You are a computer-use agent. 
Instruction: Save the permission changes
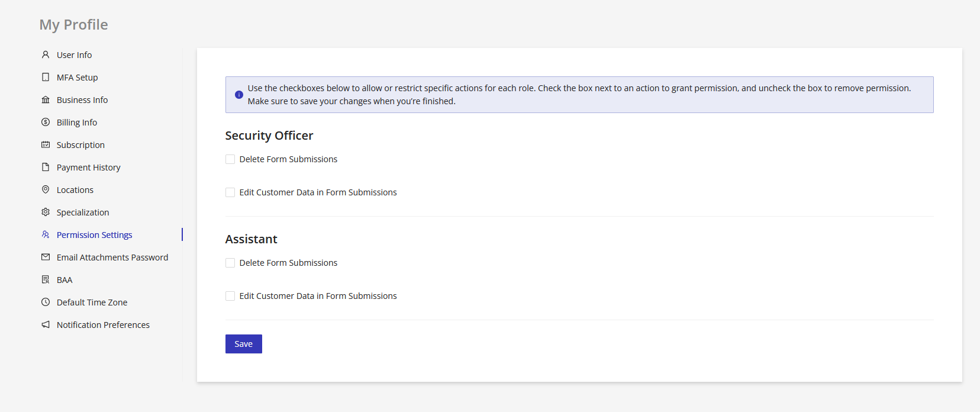click(x=244, y=344)
